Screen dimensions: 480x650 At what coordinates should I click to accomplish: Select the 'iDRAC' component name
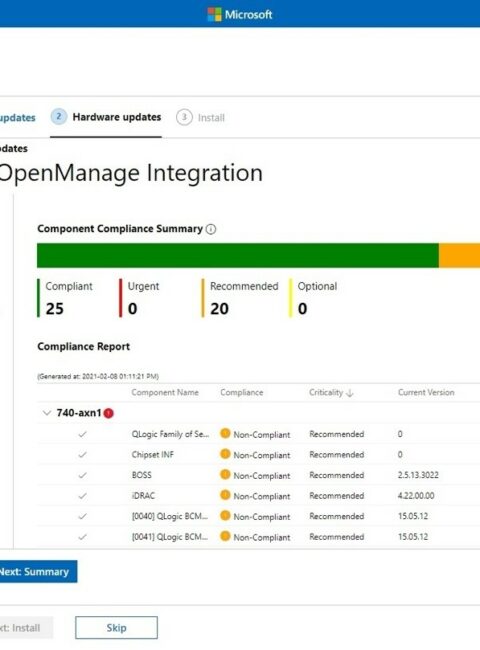(x=143, y=495)
